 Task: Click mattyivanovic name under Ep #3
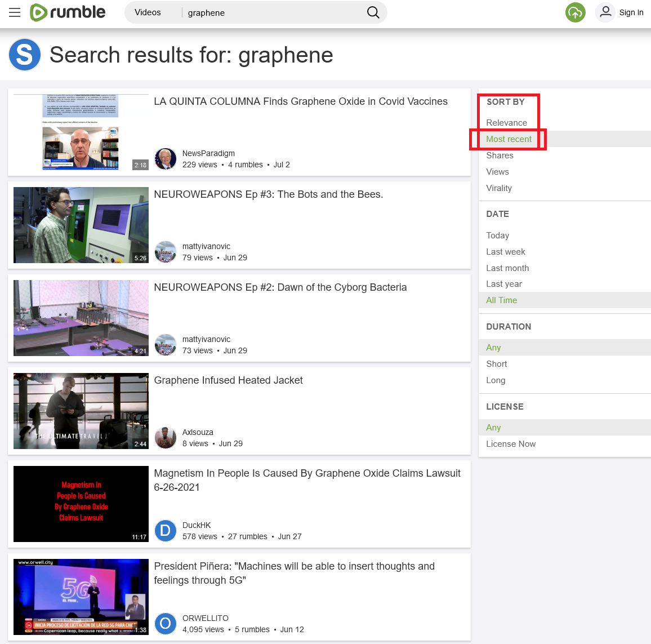pyautogui.click(x=206, y=246)
